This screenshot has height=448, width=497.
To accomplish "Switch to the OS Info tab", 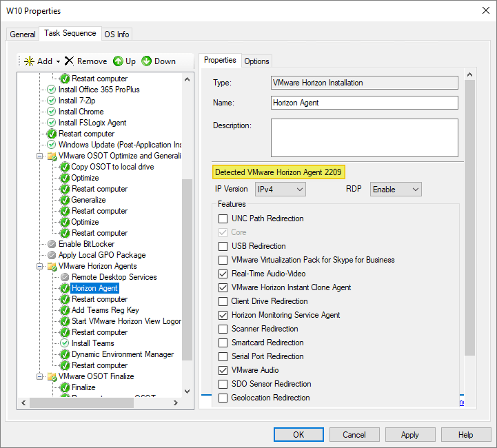I will [x=116, y=34].
